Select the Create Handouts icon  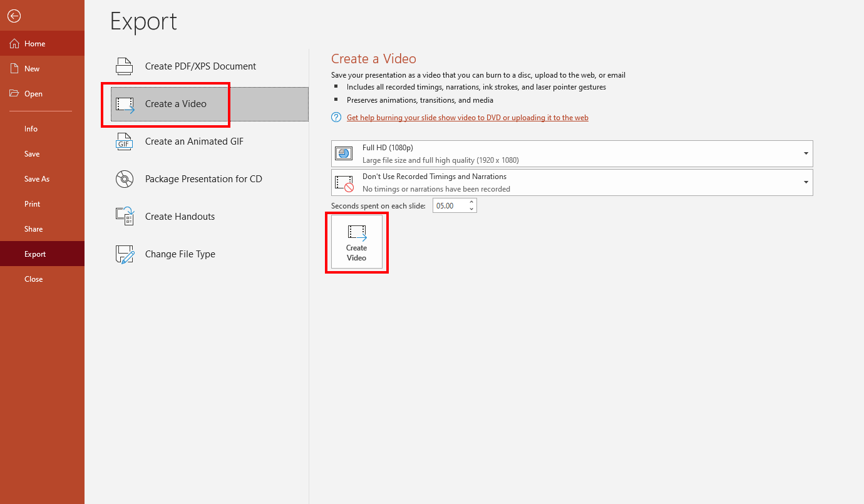[124, 215]
